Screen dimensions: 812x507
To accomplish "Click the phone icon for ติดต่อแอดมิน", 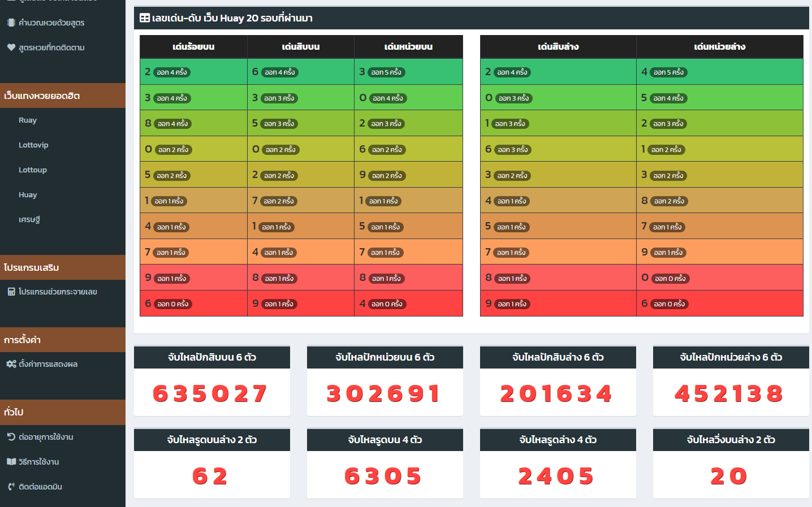I will (x=11, y=486).
